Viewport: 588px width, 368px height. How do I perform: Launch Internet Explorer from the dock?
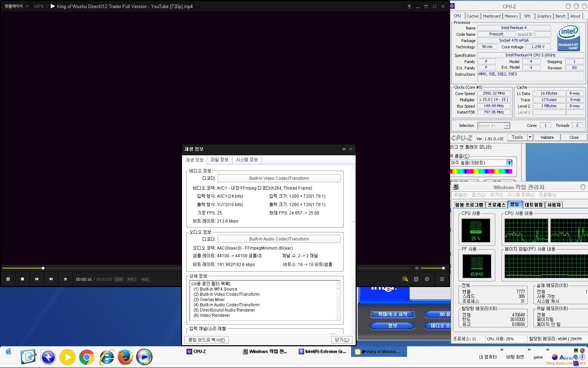tap(106, 357)
